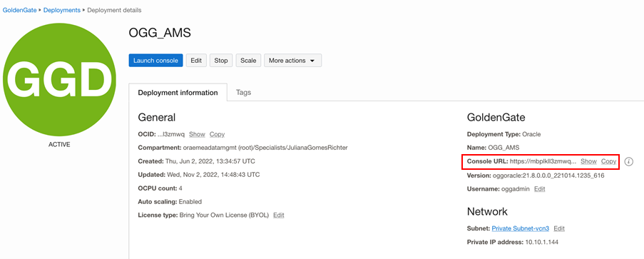Click the ACTIVE status label

(59, 145)
